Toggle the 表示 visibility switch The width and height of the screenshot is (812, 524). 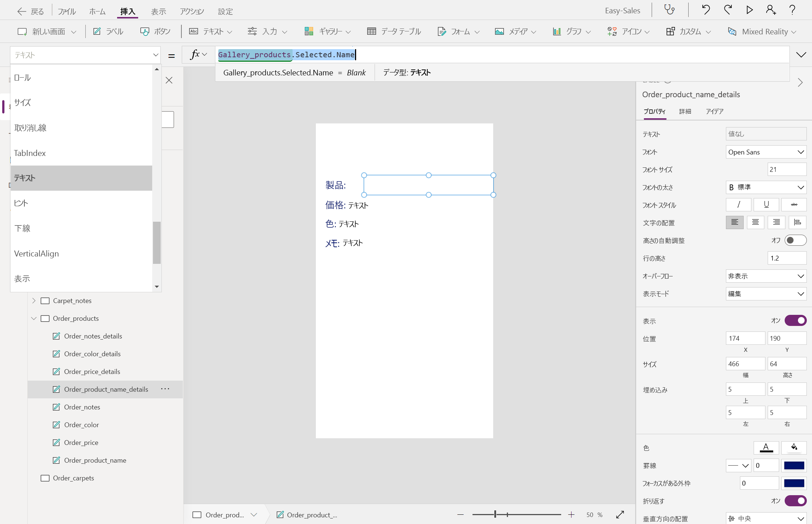[x=795, y=320]
